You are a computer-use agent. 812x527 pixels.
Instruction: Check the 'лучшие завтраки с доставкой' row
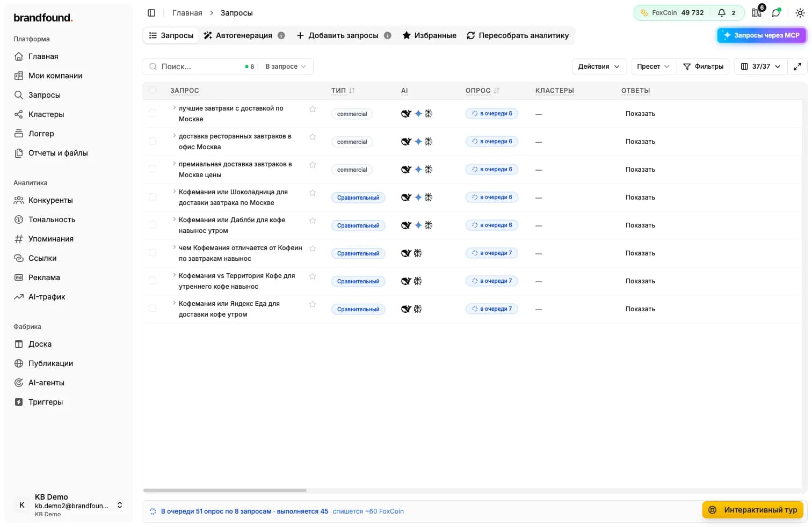[x=153, y=113]
